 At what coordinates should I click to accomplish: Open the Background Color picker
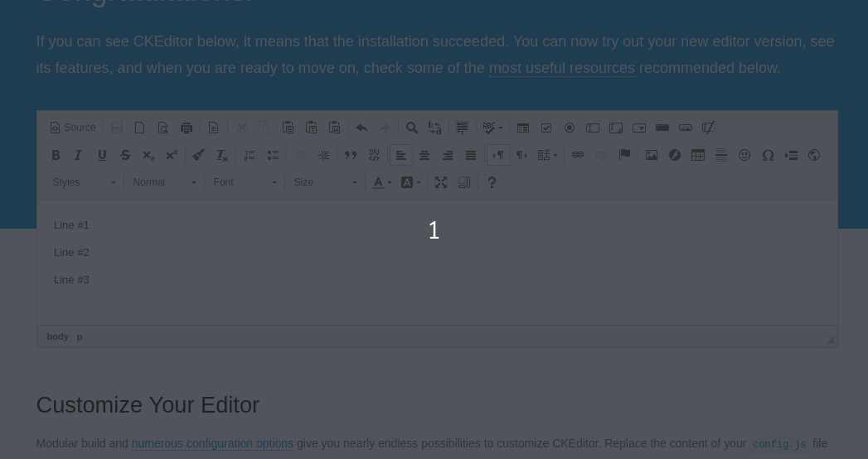coord(410,182)
